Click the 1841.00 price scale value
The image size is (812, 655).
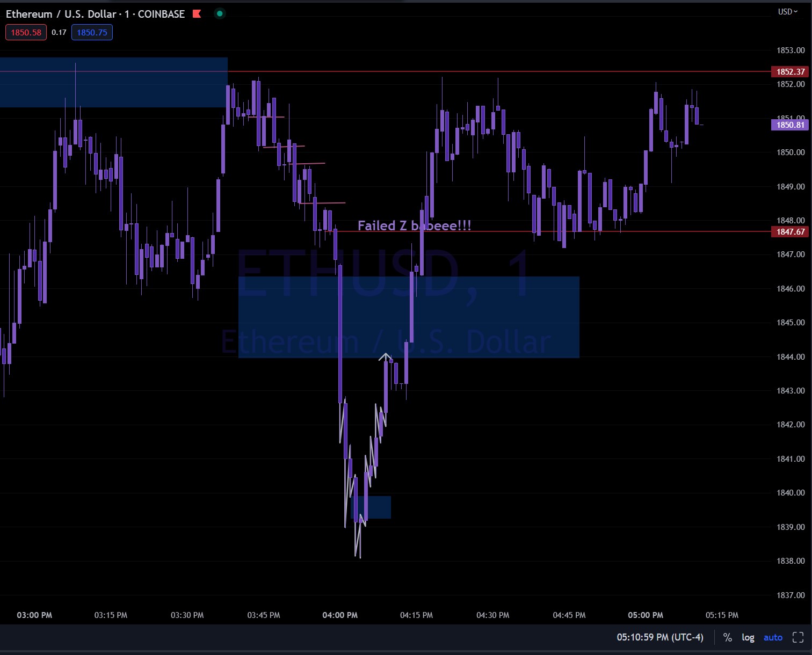pos(791,459)
